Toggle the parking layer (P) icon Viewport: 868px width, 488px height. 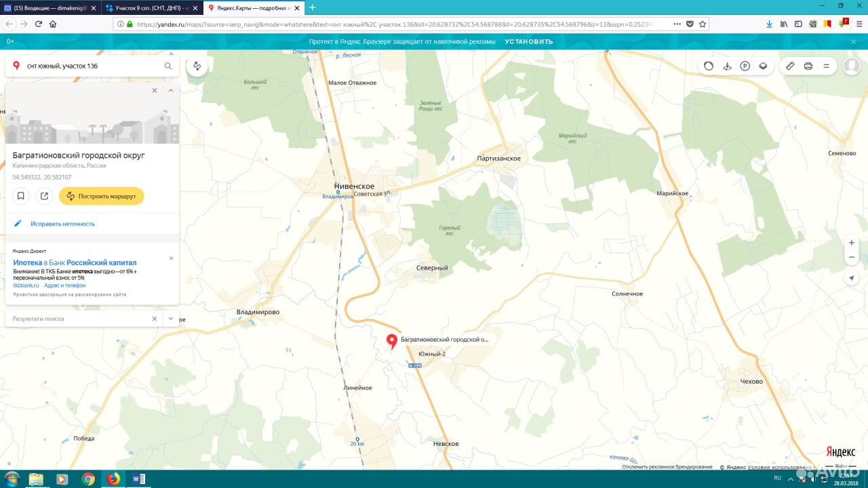tap(745, 66)
